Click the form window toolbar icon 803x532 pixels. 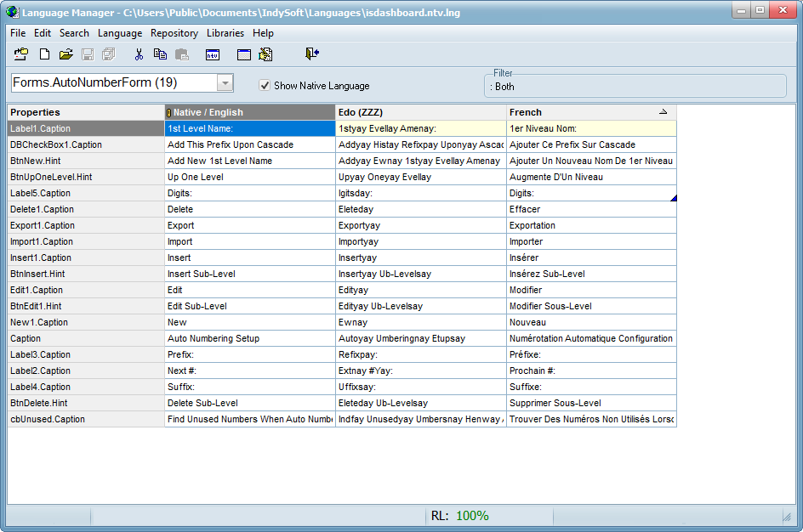coord(244,54)
